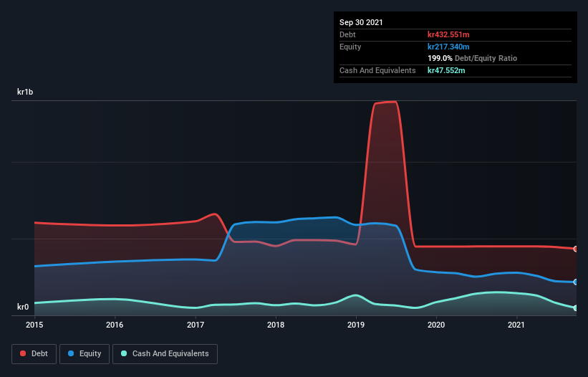Click the blue Equity endpoint marker
588x377 pixels.
pos(576,282)
